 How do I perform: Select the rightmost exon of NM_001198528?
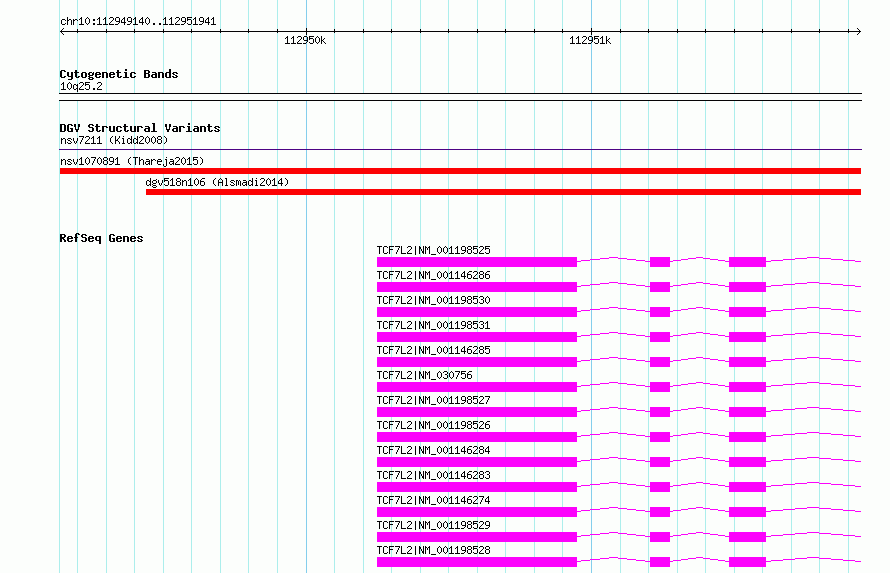click(747, 562)
